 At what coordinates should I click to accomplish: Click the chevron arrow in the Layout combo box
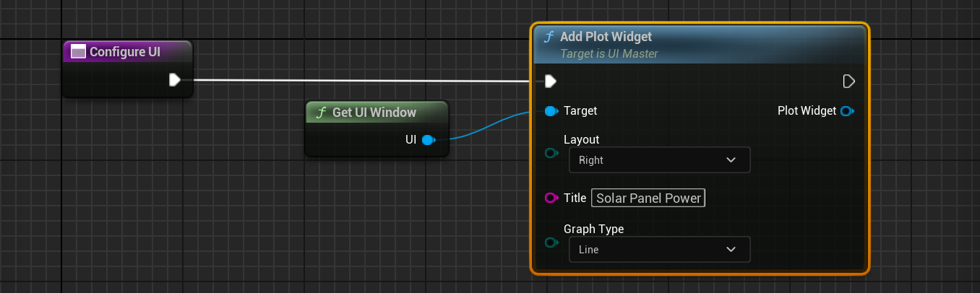(731, 160)
